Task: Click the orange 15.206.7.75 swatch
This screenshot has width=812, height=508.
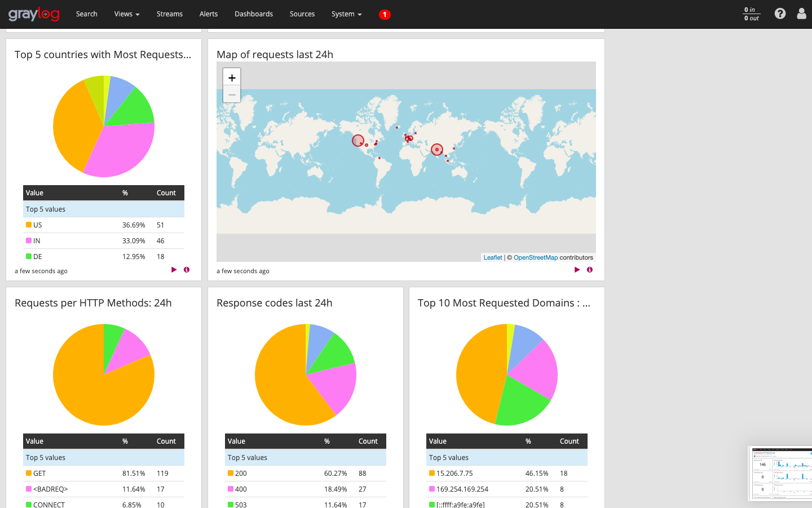Action: (432, 473)
